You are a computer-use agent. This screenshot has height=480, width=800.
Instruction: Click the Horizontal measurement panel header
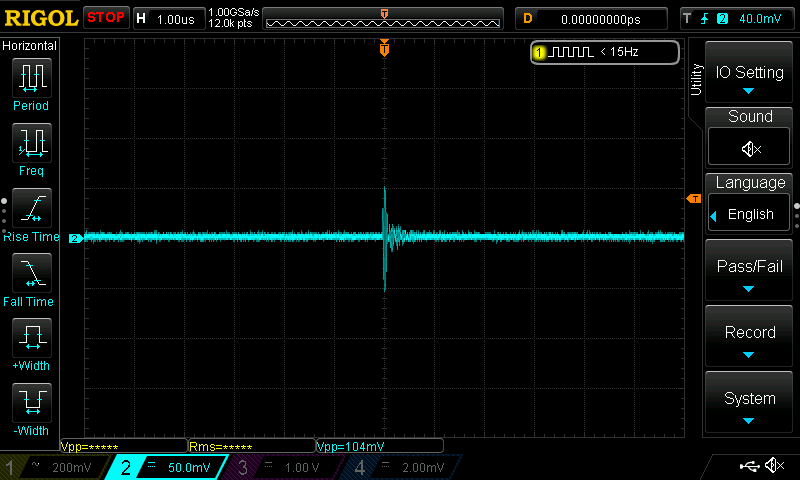30,46
